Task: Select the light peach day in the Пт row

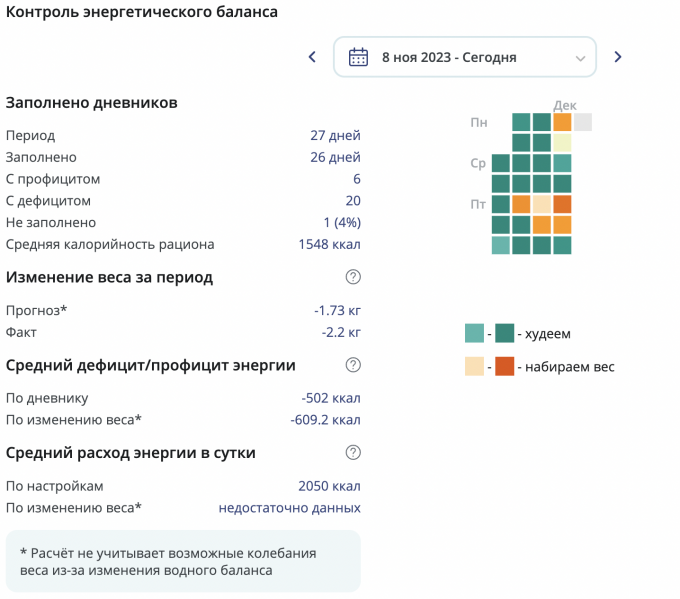Action: point(541,204)
